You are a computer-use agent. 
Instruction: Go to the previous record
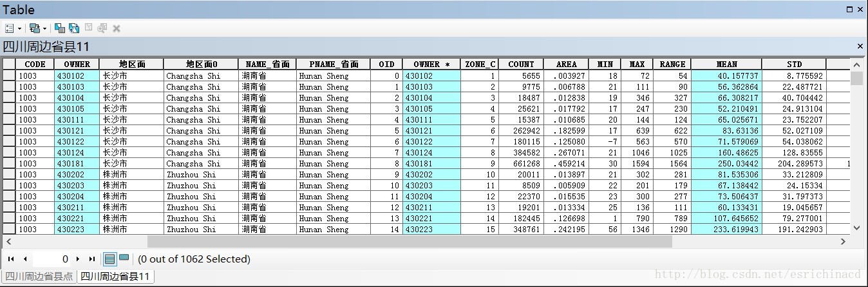pos(25,259)
